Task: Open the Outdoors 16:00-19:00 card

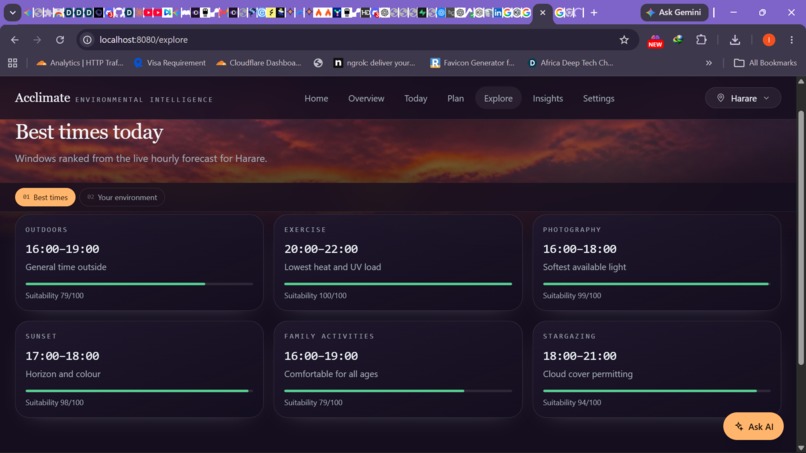Action: tap(139, 262)
